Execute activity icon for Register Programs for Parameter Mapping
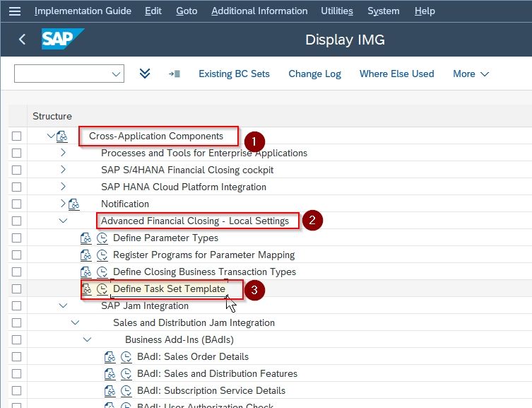The width and height of the screenshot is (532, 408). tap(102, 255)
